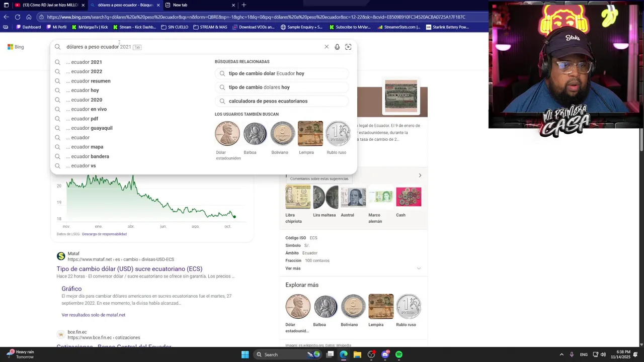This screenshot has width=644, height=362.
Task: Click ENG language indicator in tray
Action: 584,354
